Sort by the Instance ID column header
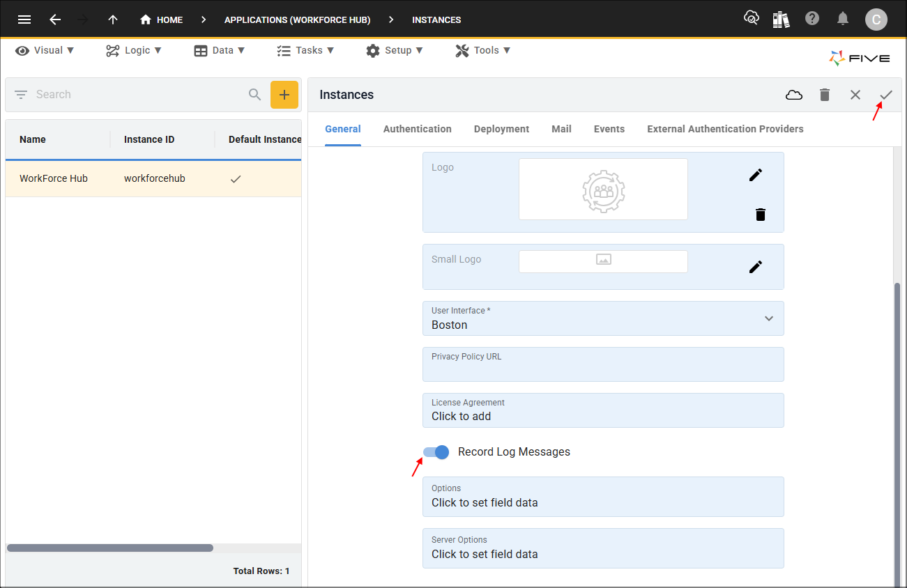The image size is (907, 588). coord(149,139)
